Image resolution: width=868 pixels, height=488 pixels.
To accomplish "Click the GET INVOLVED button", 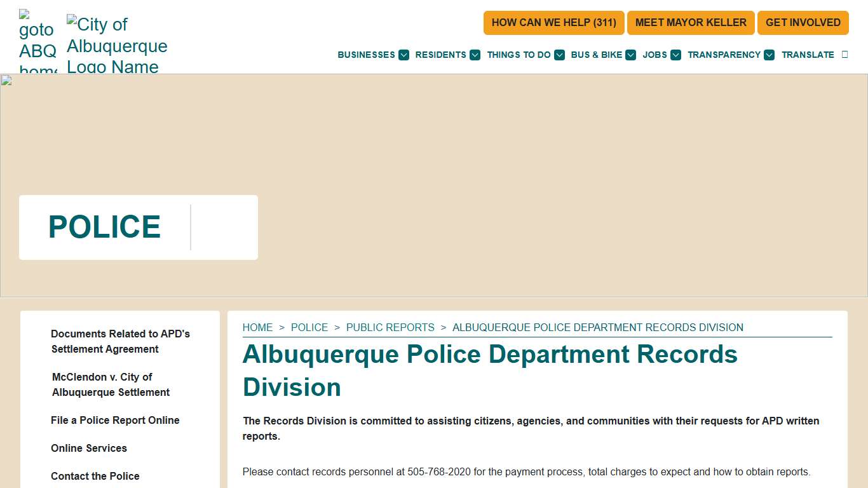I will pos(803,22).
